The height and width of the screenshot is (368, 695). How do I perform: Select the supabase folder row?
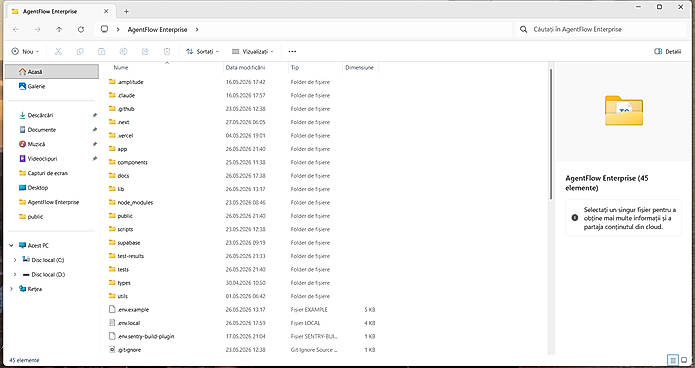point(242,243)
